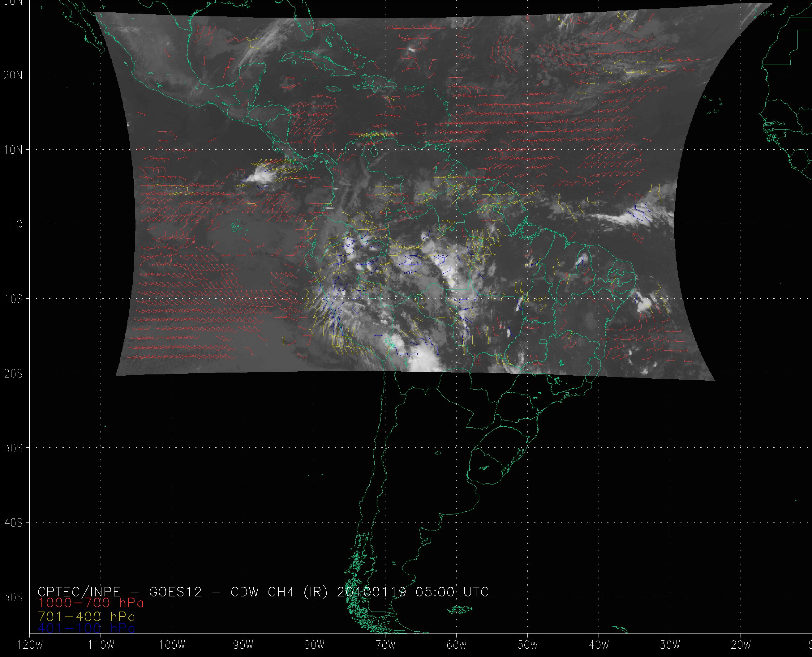Click the 20W longitude axis label
Screen dimensions: 812x657
(741, 645)
